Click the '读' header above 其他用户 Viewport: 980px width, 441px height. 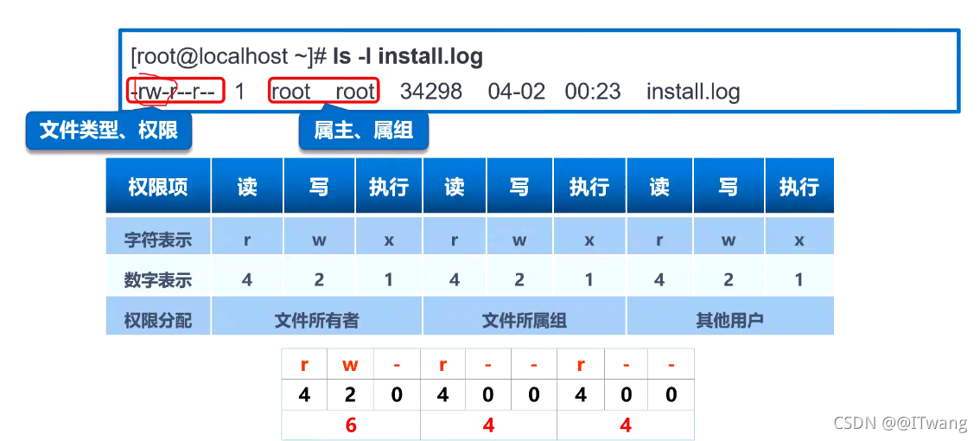(659, 187)
